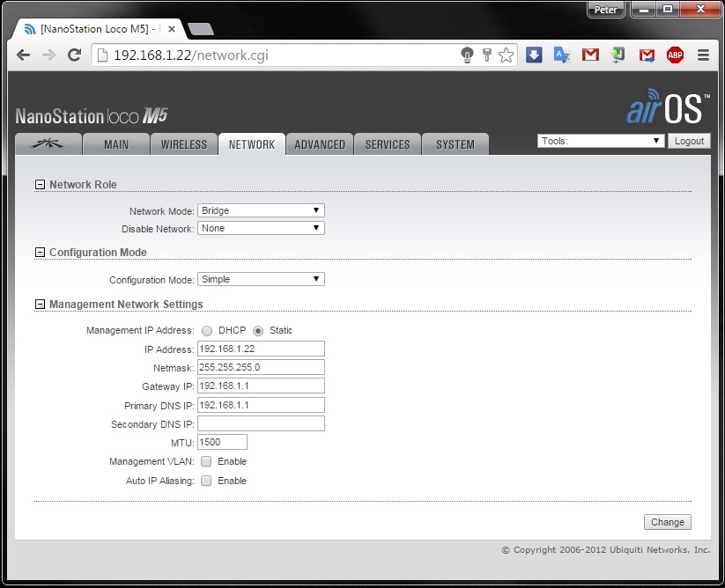The height and width of the screenshot is (588, 725).
Task: Click the lightbulb icon in address bar
Action: [468, 55]
